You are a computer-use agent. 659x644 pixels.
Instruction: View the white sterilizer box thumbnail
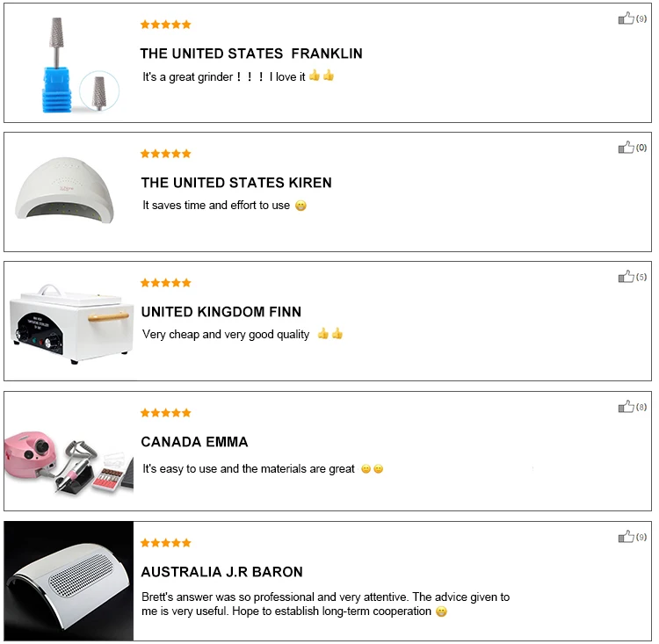[x=70, y=322]
